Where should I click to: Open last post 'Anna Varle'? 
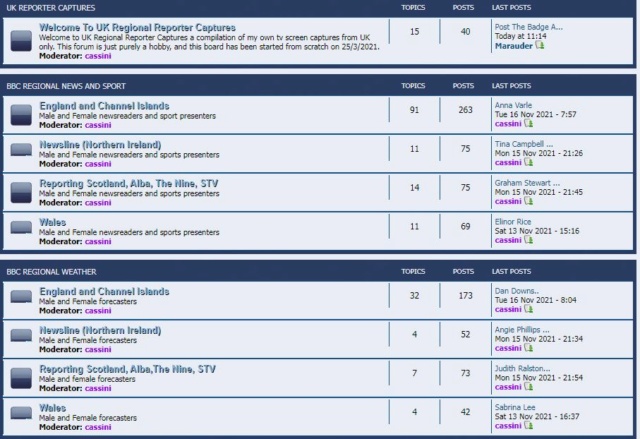[x=513, y=105]
